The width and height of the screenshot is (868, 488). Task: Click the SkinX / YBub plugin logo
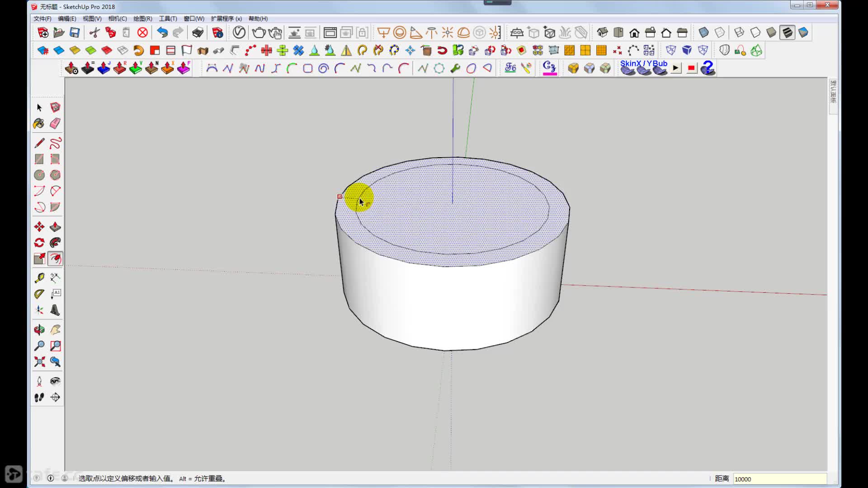click(x=643, y=68)
